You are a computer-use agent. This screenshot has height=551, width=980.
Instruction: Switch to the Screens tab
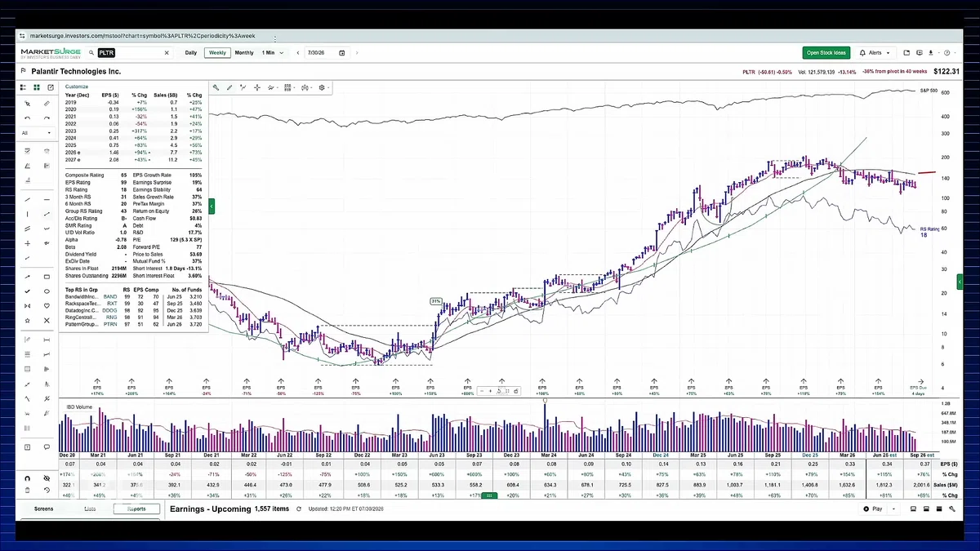(x=44, y=509)
